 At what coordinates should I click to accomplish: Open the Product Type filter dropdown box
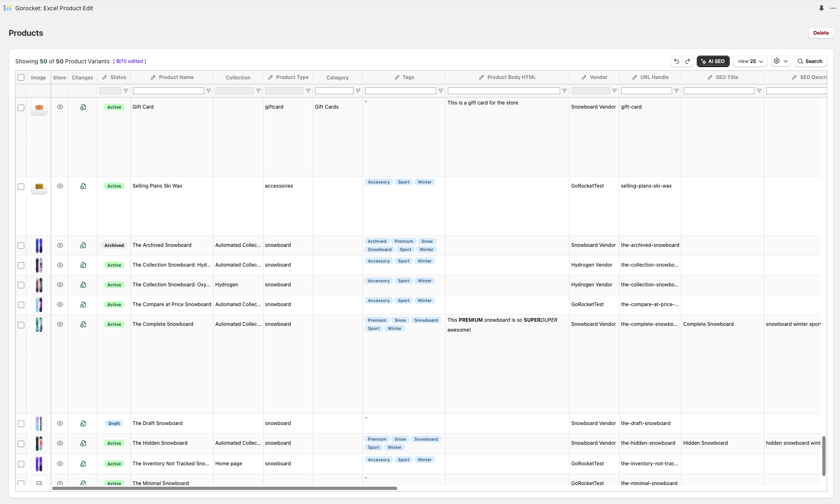pos(284,91)
